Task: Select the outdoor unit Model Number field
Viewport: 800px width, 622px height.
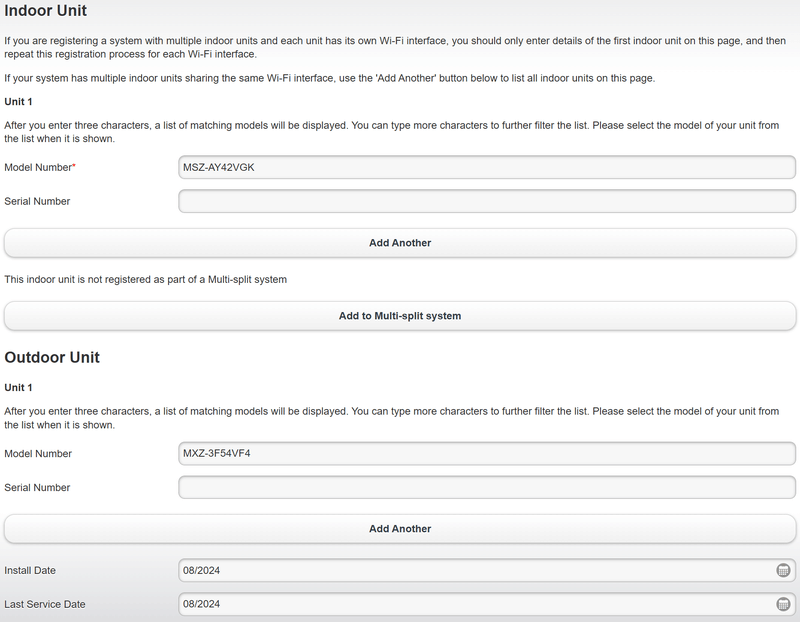Action: pyautogui.click(x=486, y=453)
